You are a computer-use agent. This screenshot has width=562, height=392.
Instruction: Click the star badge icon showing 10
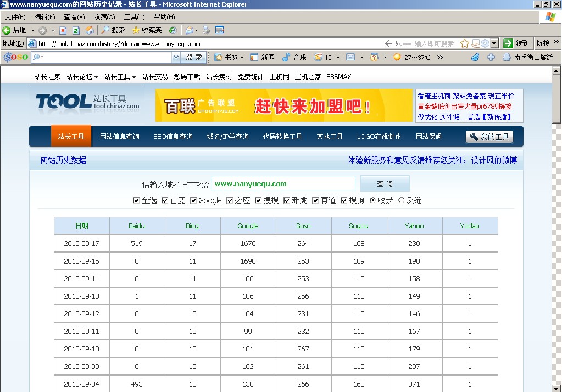point(318,57)
